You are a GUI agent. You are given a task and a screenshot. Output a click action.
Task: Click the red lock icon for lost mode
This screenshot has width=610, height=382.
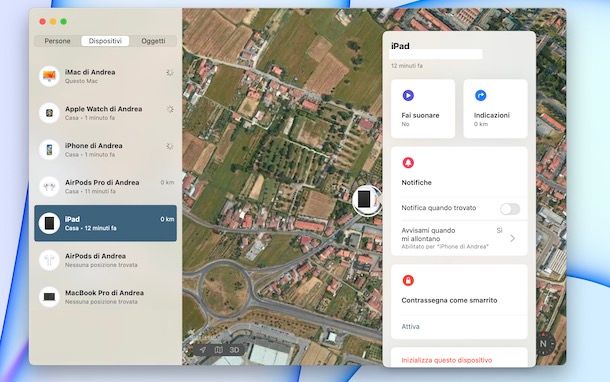408,280
